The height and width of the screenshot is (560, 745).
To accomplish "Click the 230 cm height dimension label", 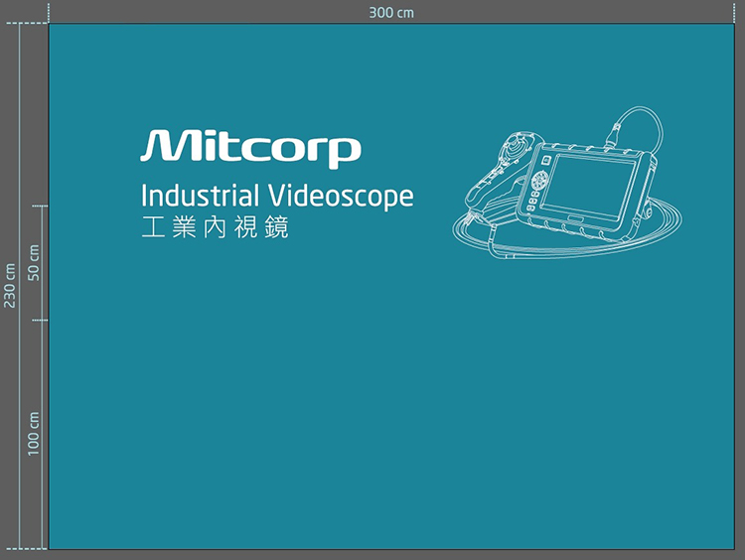I will (x=10, y=286).
